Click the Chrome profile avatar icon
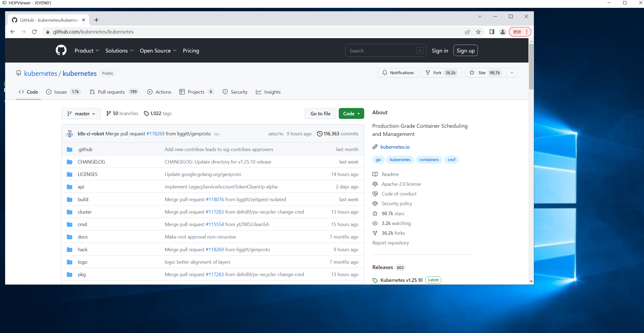 [502, 32]
